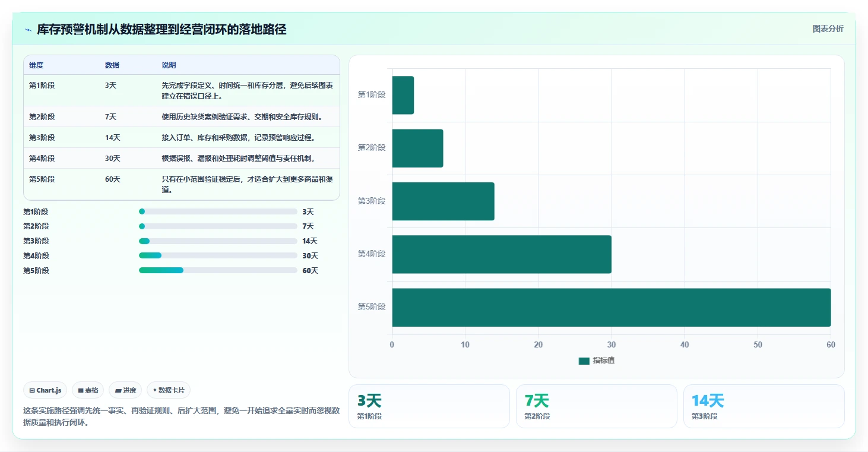Screen dimensions: 868x452
Task: Open the 14天 第3阶段 data card
Action: [764, 406]
